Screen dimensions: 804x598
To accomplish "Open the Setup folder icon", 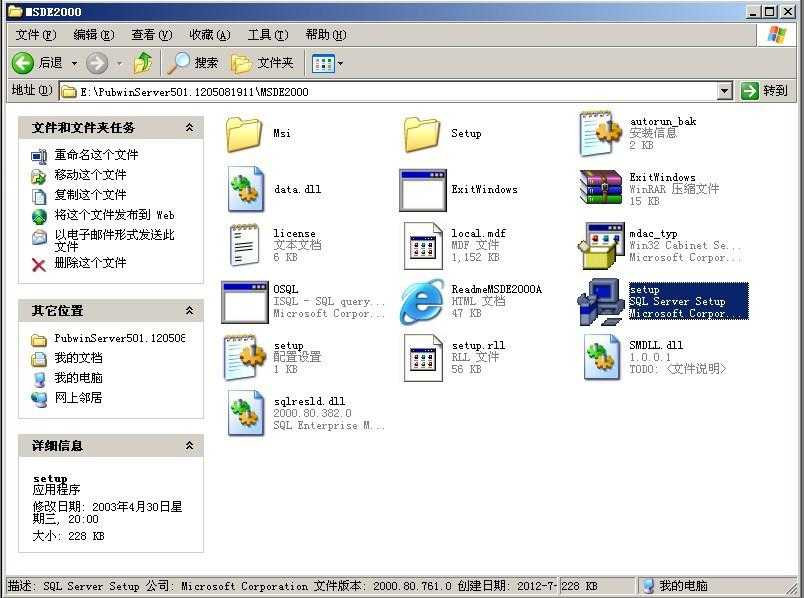I will pyautogui.click(x=421, y=134).
